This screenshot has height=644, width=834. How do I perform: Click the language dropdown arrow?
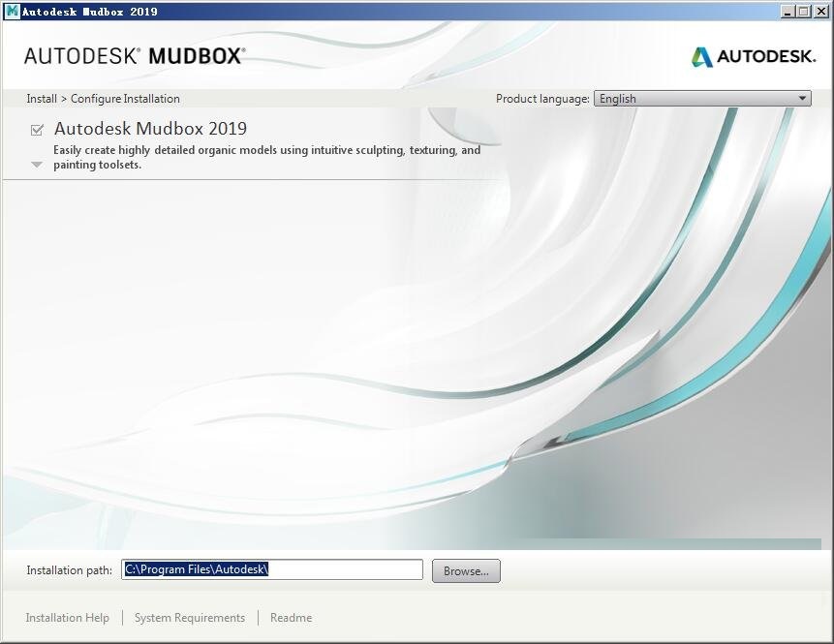tap(802, 98)
